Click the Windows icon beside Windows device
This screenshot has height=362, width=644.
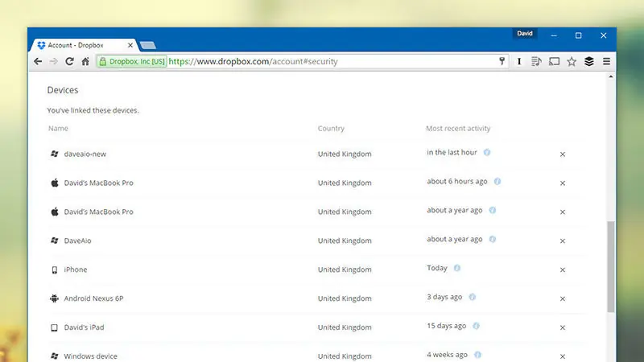click(54, 356)
